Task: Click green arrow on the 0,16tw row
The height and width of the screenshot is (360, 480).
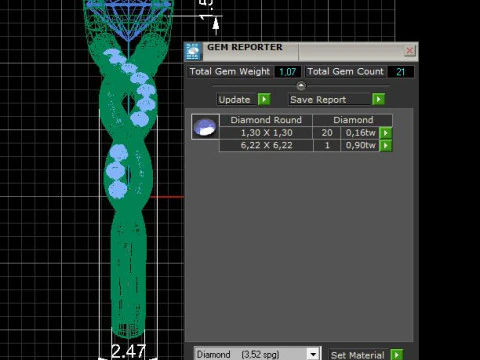Action: pyautogui.click(x=386, y=133)
